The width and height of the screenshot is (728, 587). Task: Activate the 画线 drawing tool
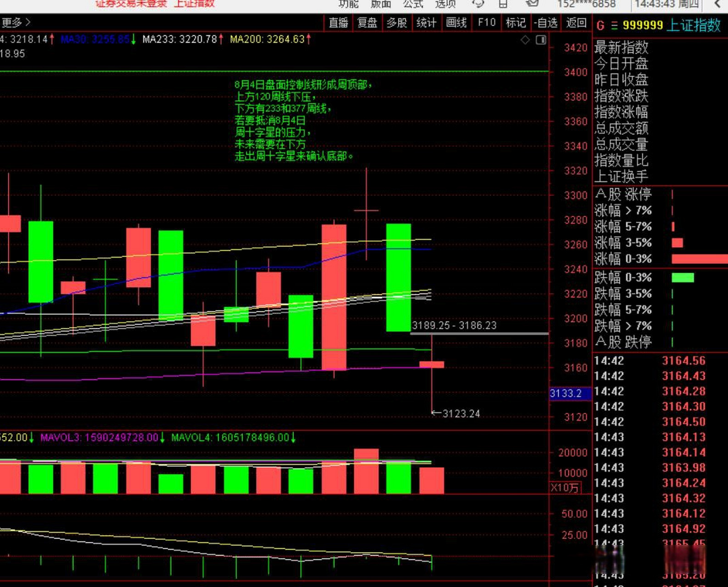pos(456,22)
